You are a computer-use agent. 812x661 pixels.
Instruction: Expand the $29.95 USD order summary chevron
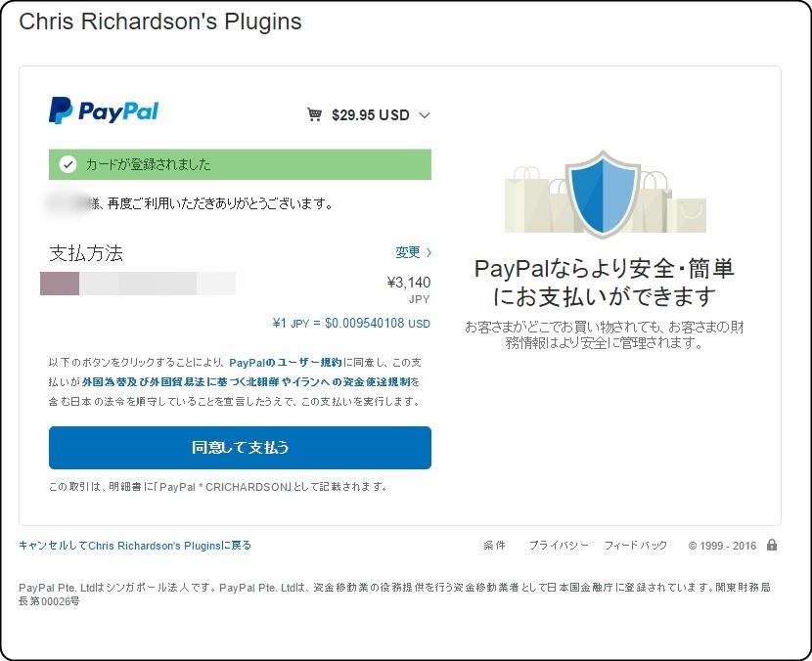point(425,115)
